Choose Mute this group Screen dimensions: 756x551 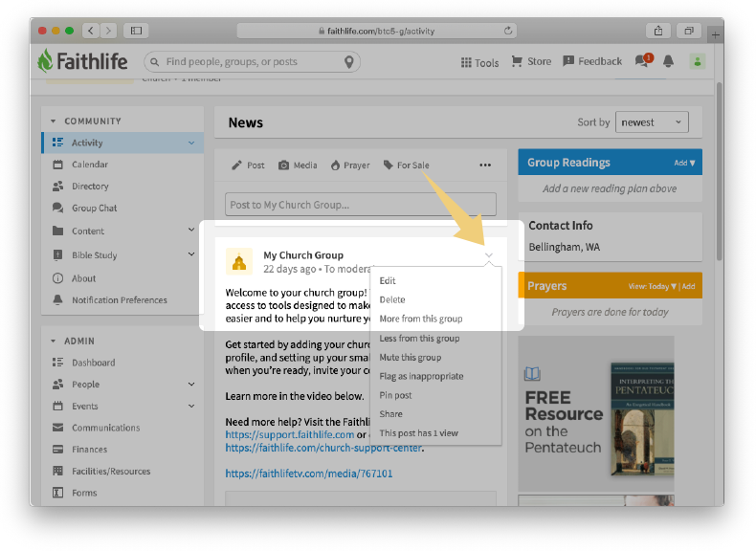coord(410,357)
